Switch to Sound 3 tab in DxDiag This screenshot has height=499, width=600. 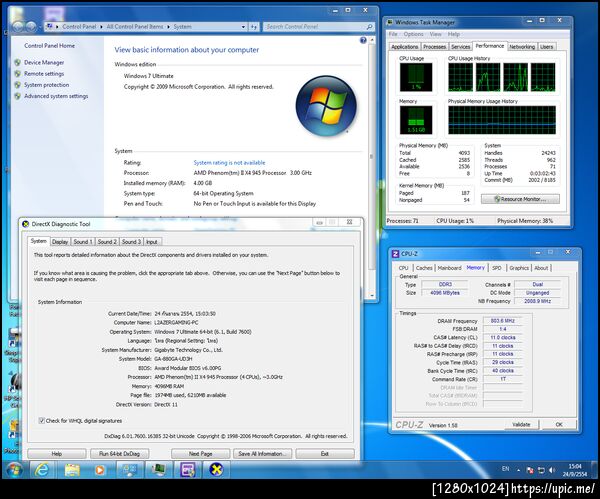pyautogui.click(x=131, y=242)
